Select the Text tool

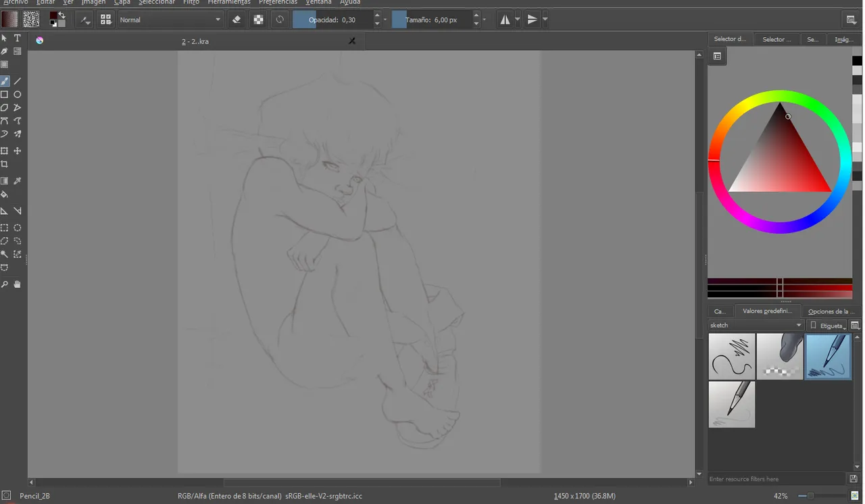click(x=18, y=39)
